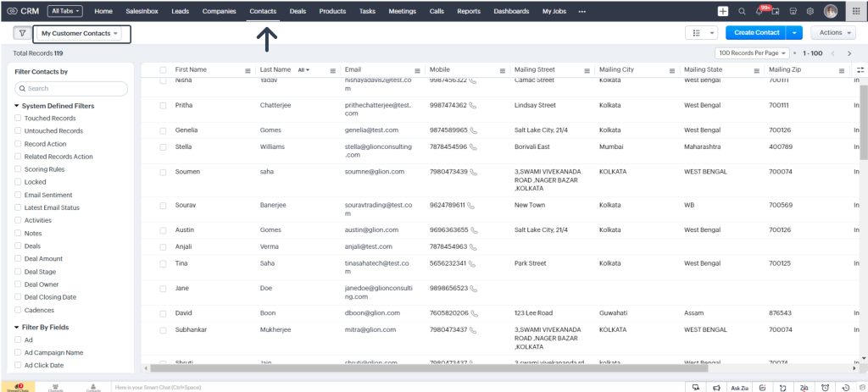The image size is (868, 392).
Task: Open the list view type dropdown
Action: (x=701, y=33)
